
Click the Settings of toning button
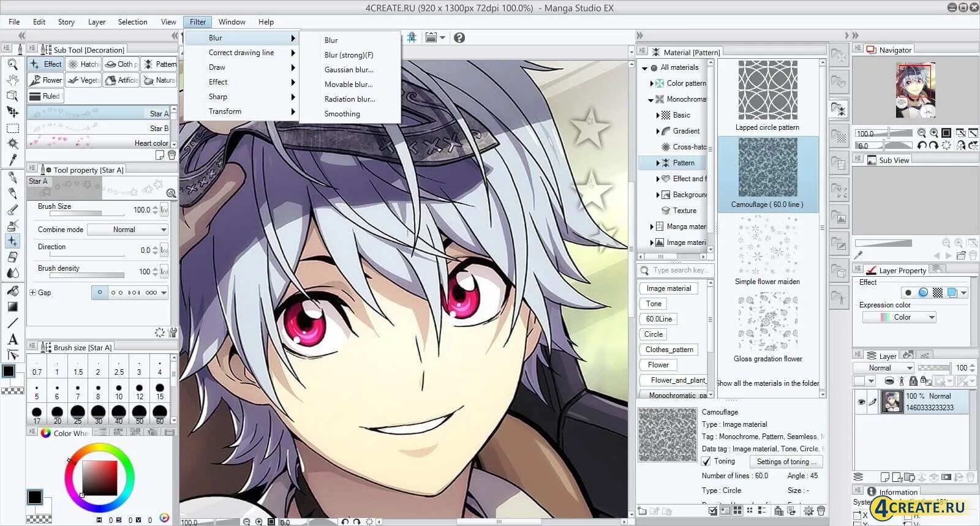(786, 462)
